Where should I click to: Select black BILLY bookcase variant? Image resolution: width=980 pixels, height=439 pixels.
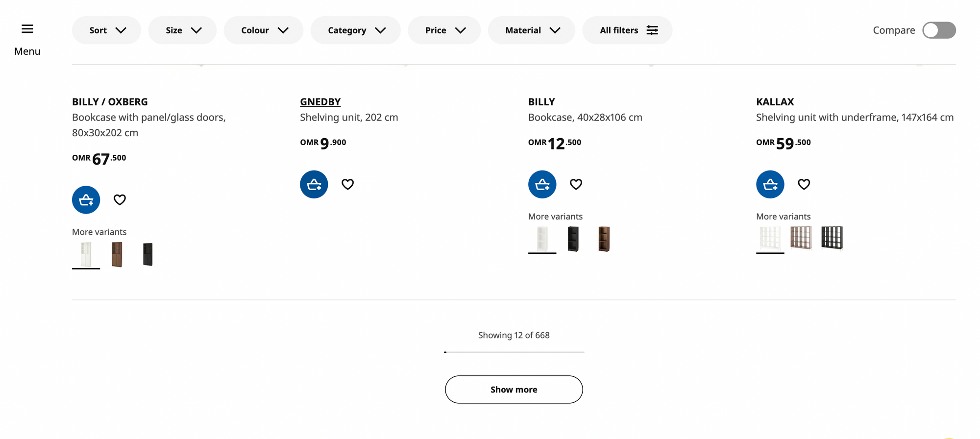click(x=573, y=239)
